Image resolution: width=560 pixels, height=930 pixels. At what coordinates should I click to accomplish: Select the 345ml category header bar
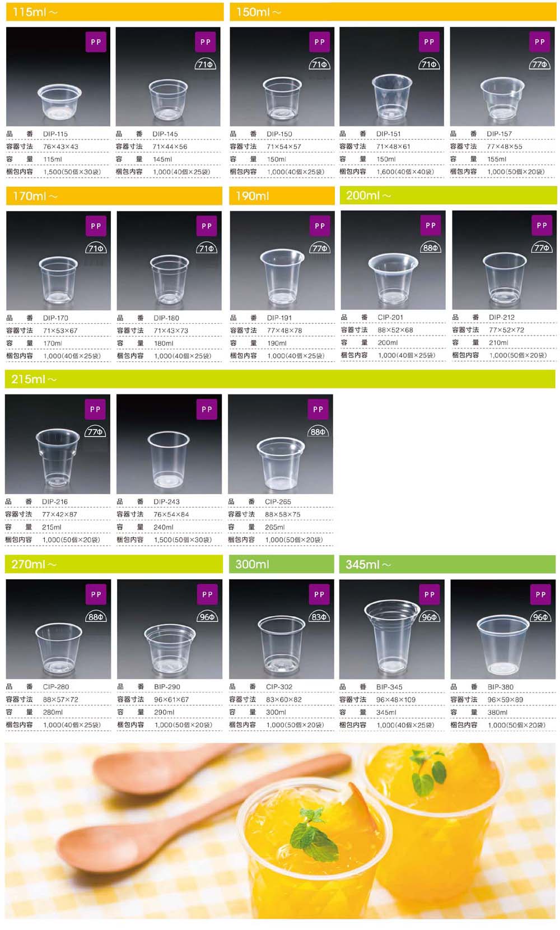tap(447, 564)
